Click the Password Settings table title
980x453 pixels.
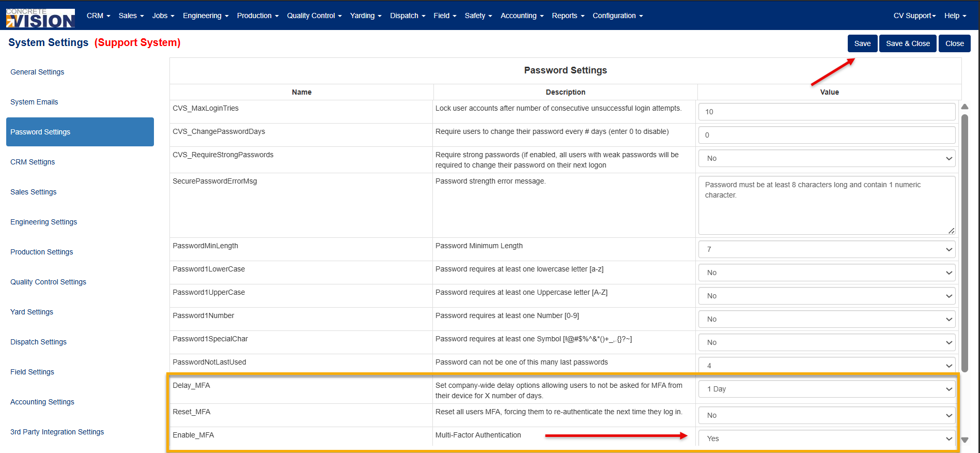click(566, 70)
